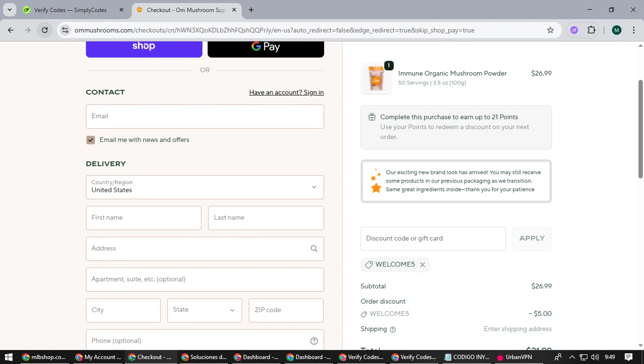Focus the ZIP code field
This screenshot has height=364, width=644.
tap(286, 310)
